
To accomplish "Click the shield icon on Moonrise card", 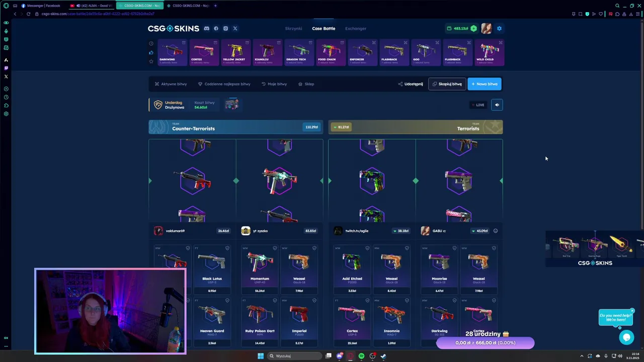I will pos(454,248).
